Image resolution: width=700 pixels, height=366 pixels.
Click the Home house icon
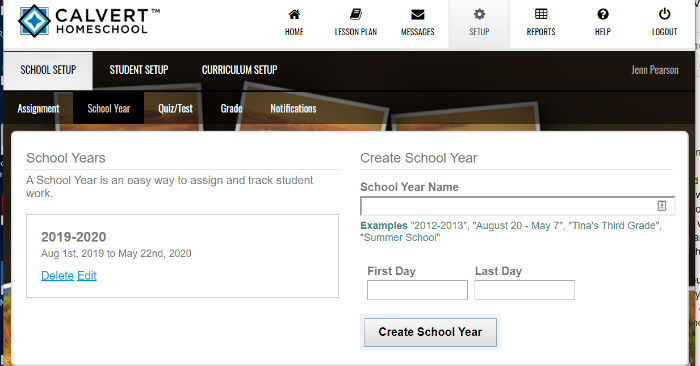[x=294, y=14]
